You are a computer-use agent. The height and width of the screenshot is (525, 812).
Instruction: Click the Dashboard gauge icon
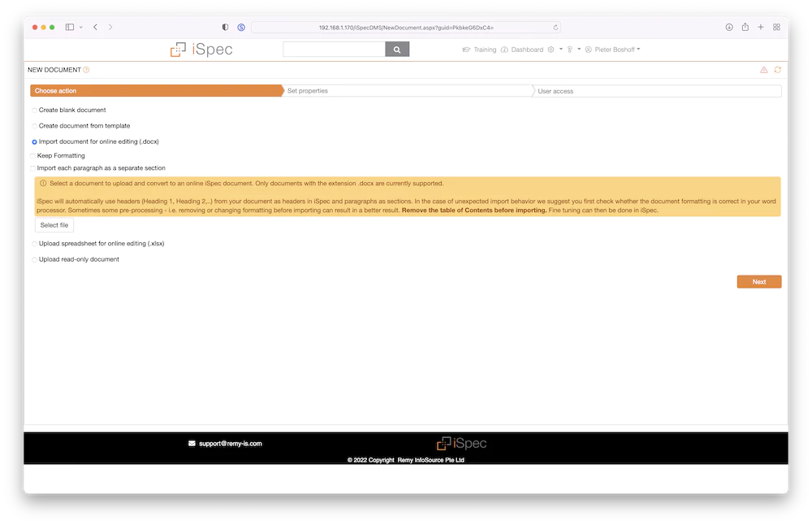click(504, 50)
